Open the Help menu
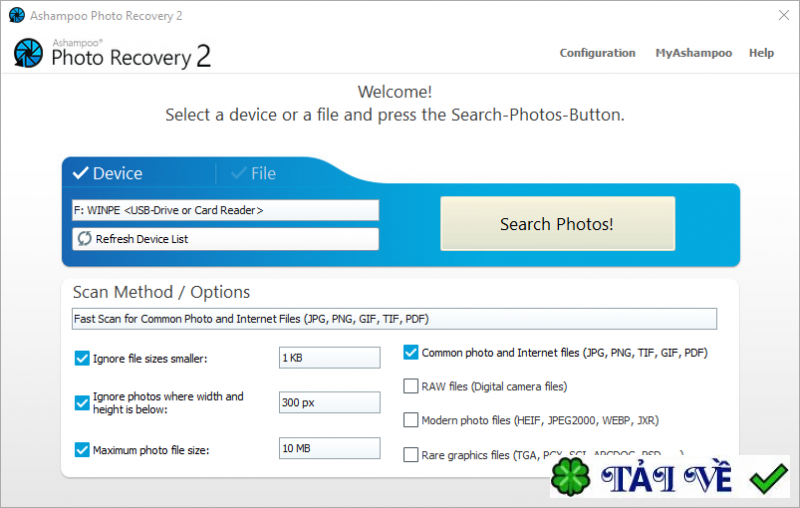The height and width of the screenshot is (508, 800). [761, 53]
